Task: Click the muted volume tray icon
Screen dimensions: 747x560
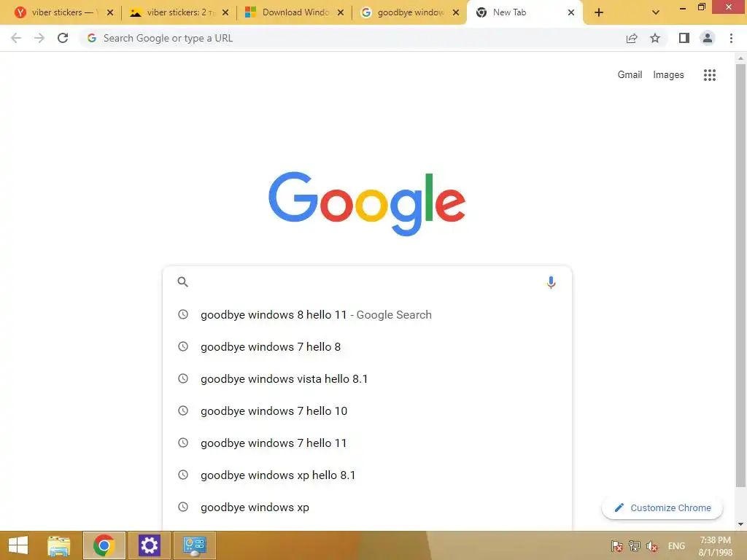Action: point(651,546)
